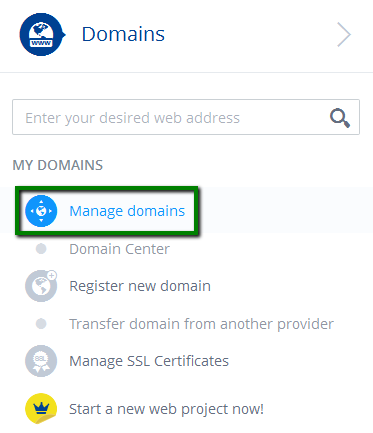Screen dimensions: 373x433
Task: Open Register new domain
Action: (x=140, y=286)
